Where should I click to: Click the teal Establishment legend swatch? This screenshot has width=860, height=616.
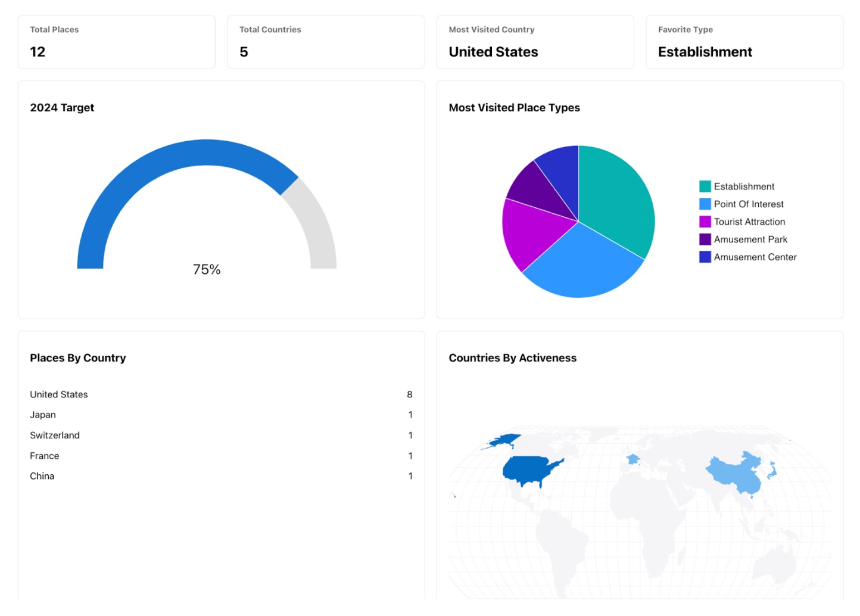pyautogui.click(x=705, y=186)
